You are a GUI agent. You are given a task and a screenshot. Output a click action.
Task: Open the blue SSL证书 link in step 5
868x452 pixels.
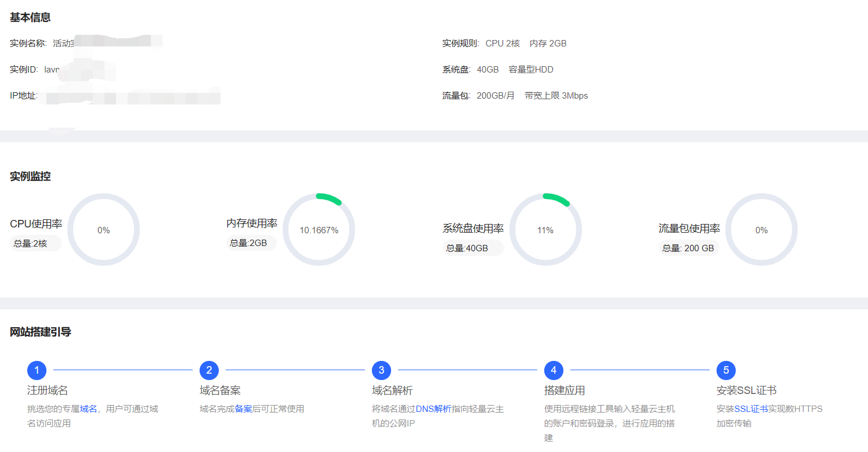[751, 409]
